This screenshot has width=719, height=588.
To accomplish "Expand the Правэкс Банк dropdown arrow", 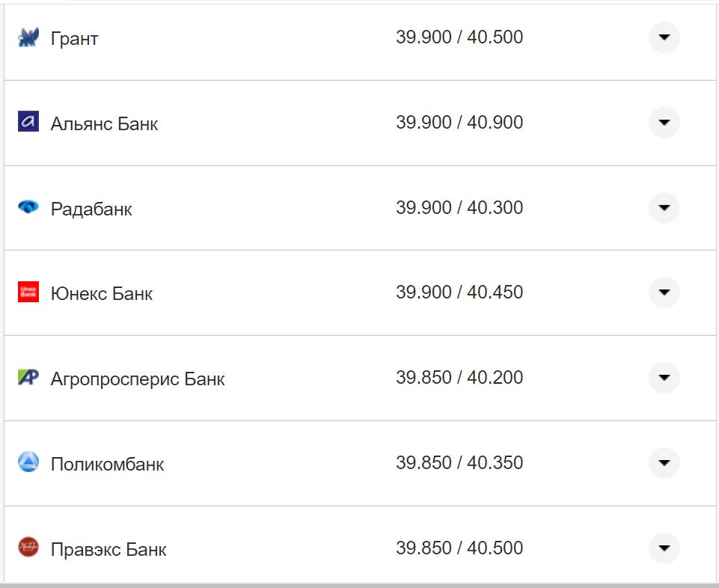I will tap(664, 548).
